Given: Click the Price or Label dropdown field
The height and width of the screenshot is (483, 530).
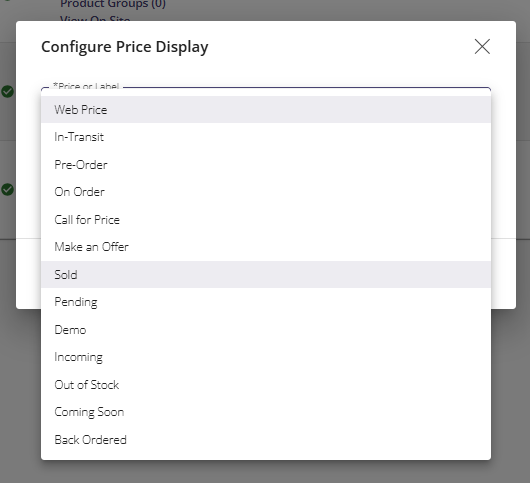Looking at the screenshot, I should click(266, 91).
